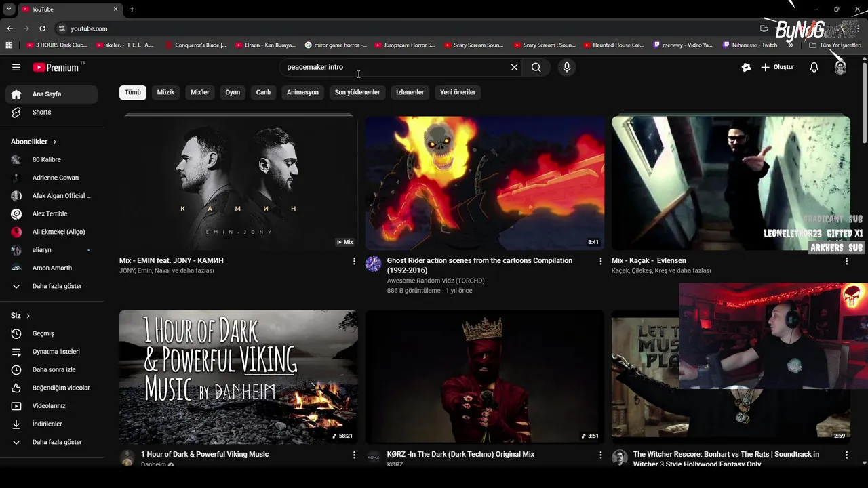This screenshot has width=868, height=488.
Task: Select the Tümü filter chip
Action: (x=133, y=92)
